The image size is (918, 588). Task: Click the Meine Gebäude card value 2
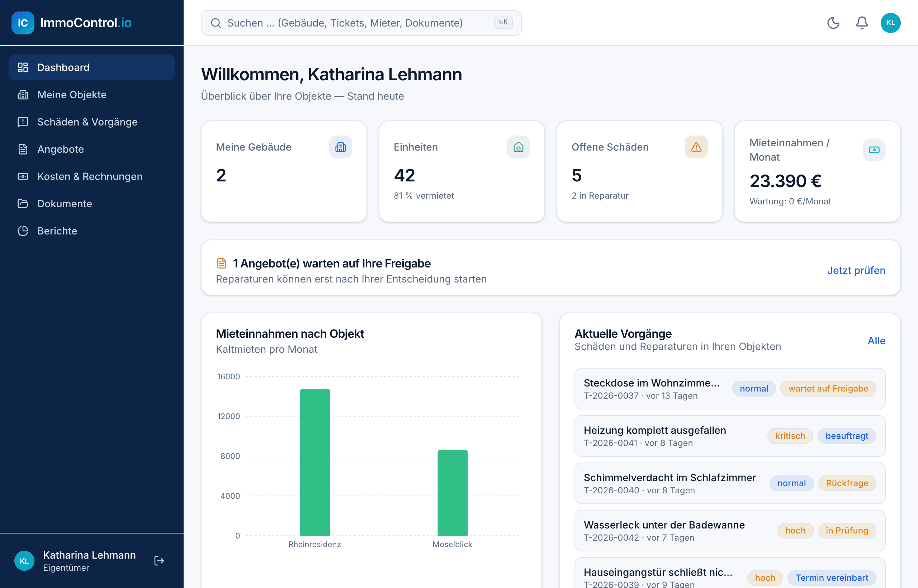click(x=221, y=175)
